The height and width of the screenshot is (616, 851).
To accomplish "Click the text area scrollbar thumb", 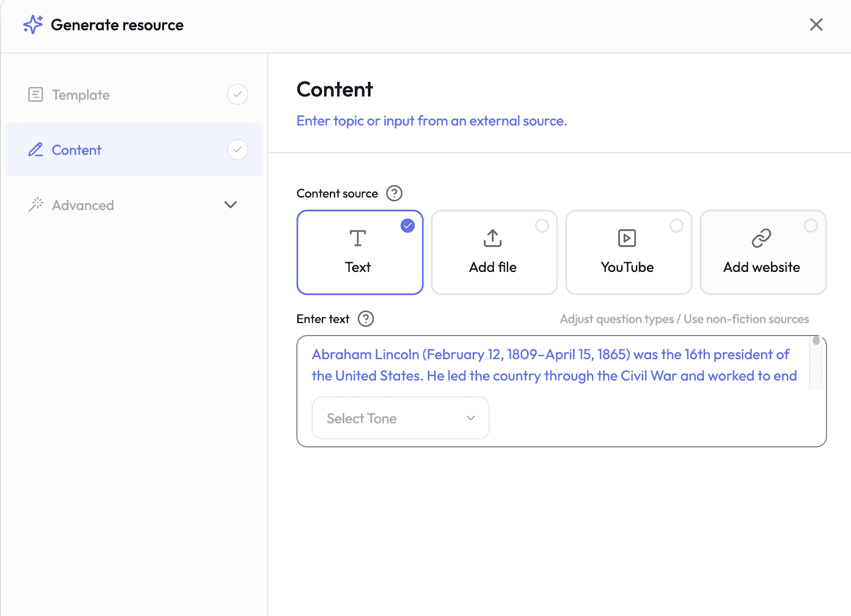I will pyautogui.click(x=816, y=340).
